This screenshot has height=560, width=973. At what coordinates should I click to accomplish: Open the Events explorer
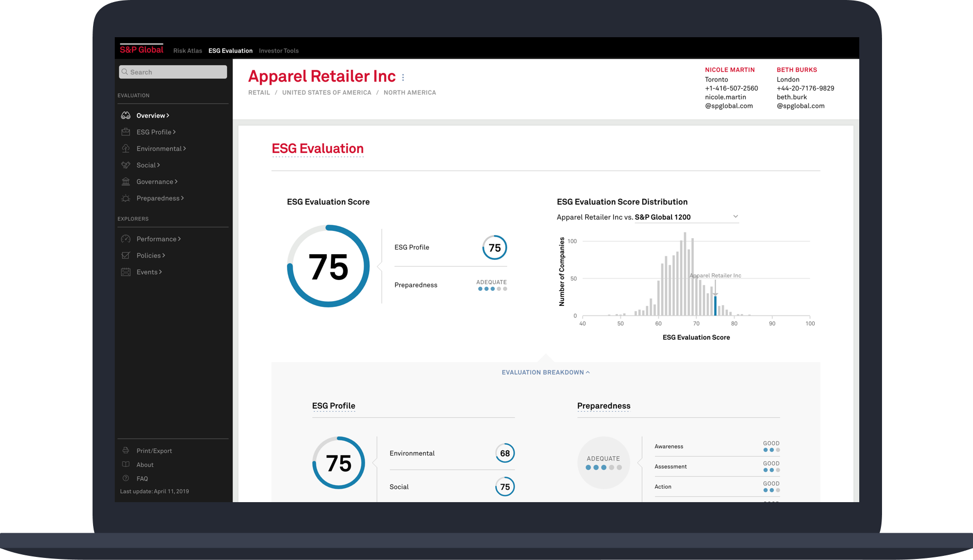click(x=149, y=272)
